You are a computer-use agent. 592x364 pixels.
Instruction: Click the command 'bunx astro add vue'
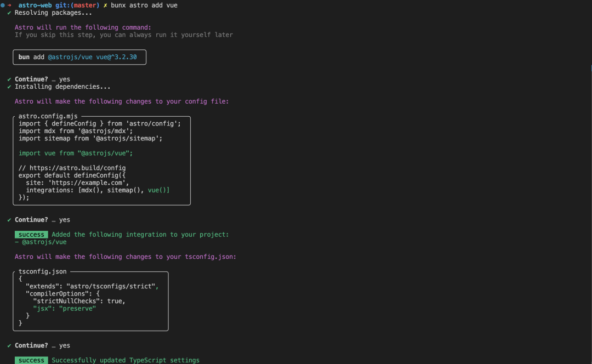point(144,5)
